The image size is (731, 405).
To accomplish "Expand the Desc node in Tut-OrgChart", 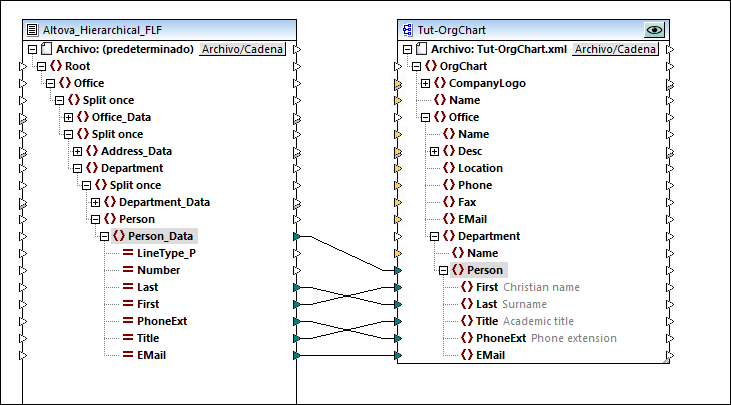I will coord(434,151).
